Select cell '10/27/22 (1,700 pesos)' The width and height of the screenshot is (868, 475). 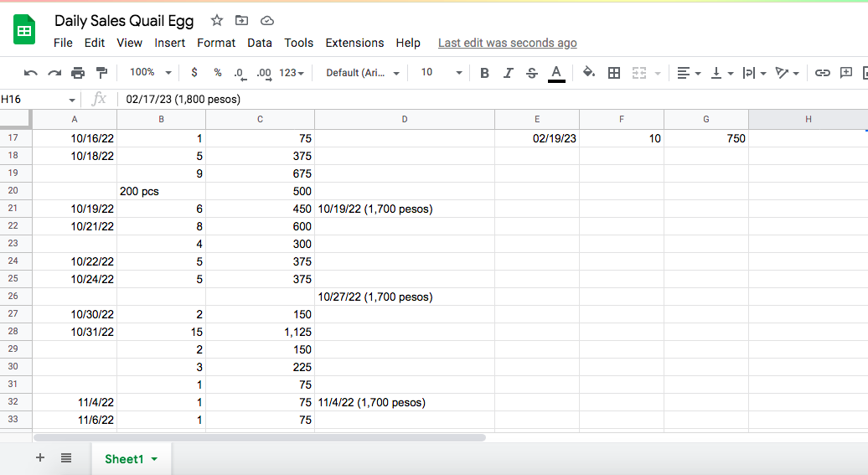coord(405,297)
